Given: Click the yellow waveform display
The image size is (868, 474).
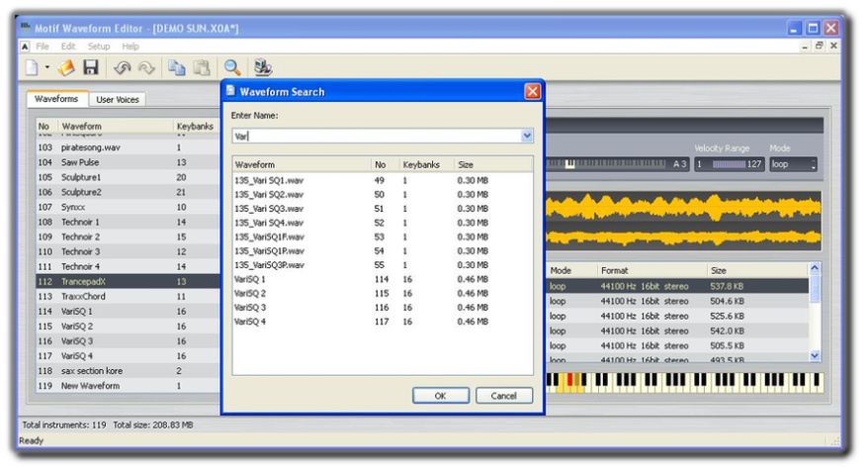Looking at the screenshot, I should pyautogui.click(x=683, y=222).
